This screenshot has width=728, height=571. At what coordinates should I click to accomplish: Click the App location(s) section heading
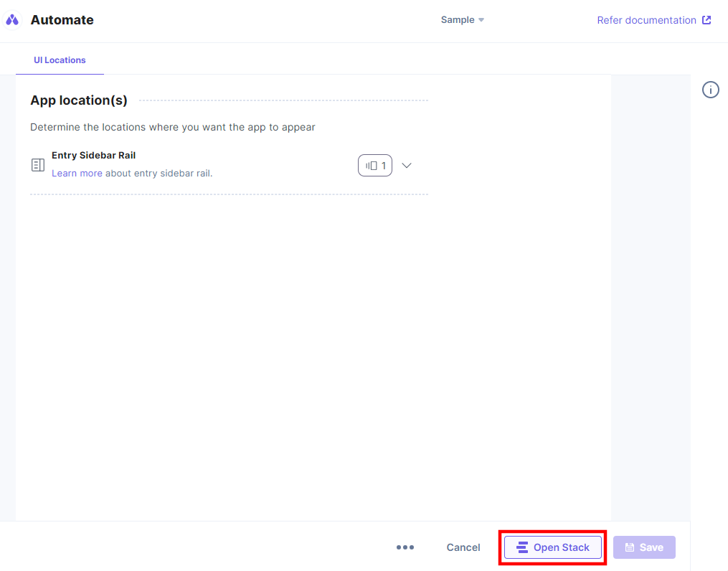tap(79, 100)
